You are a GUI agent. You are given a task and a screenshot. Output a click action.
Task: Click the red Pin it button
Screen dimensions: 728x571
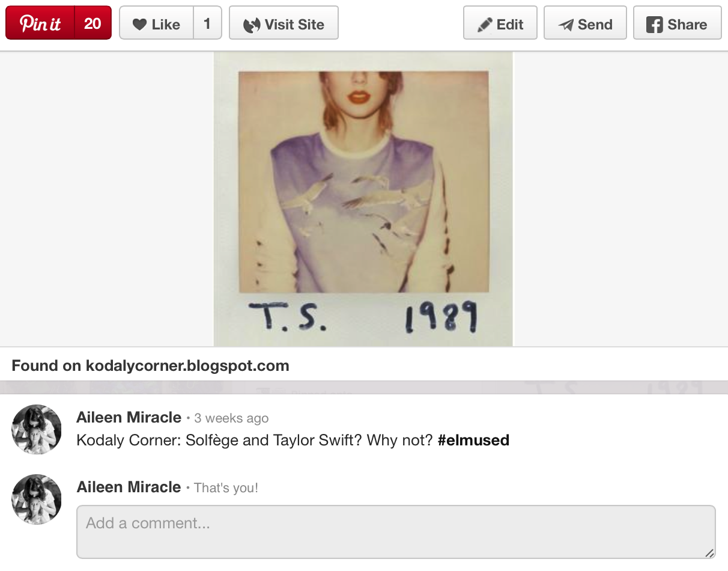pos(40,23)
